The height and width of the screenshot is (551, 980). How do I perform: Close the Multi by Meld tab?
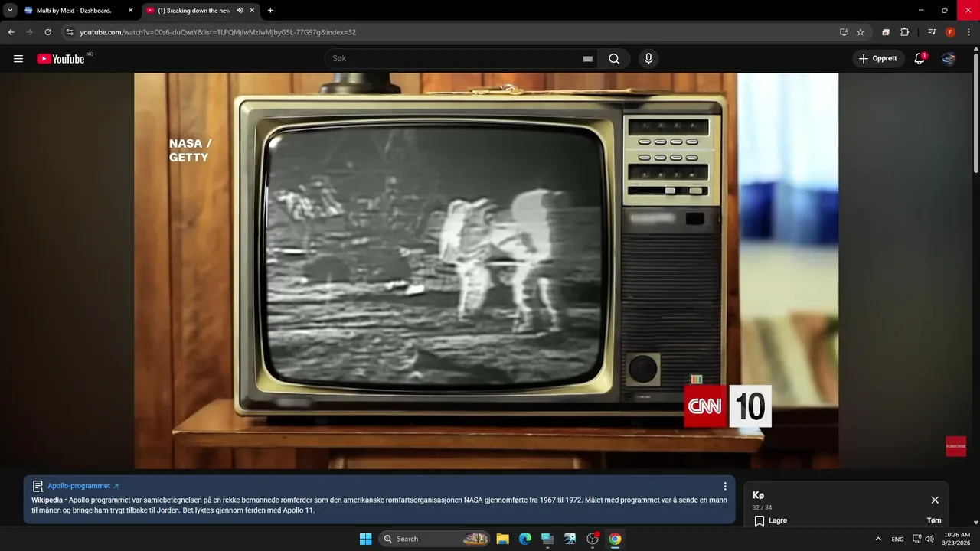(130, 11)
